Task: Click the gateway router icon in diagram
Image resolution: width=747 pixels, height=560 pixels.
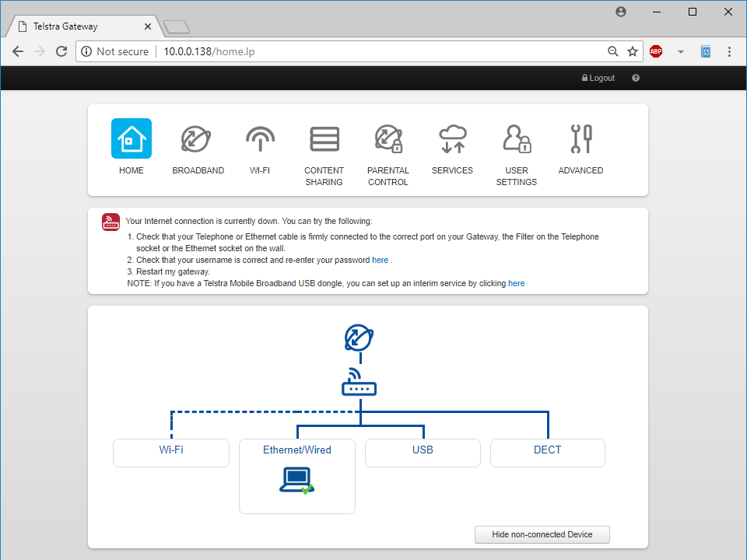Action: [359, 381]
